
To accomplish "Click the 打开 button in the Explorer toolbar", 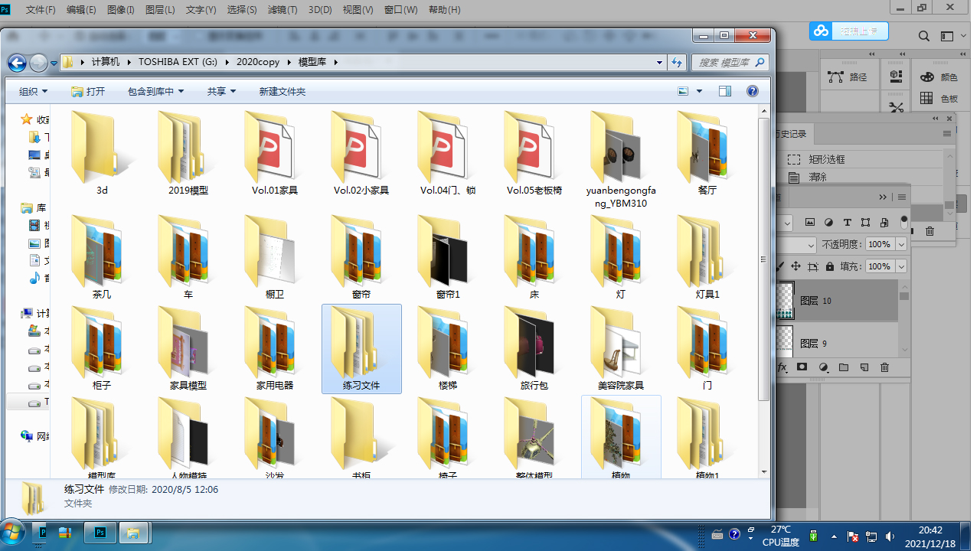I will pyautogui.click(x=88, y=92).
